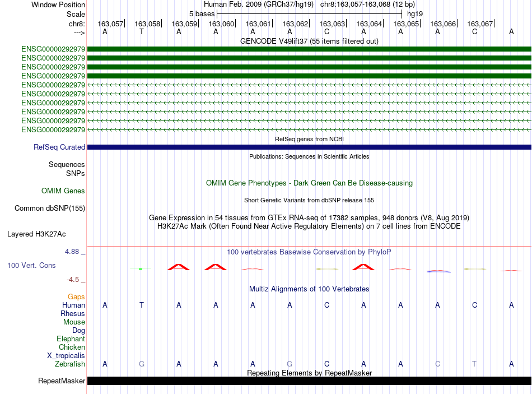Select the Zebrafish species row label
Viewport: 532px width, 394px height.
pos(70,364)
